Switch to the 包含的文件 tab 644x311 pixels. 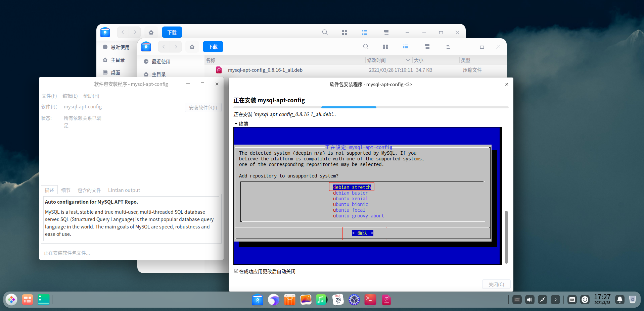point(89,190)
